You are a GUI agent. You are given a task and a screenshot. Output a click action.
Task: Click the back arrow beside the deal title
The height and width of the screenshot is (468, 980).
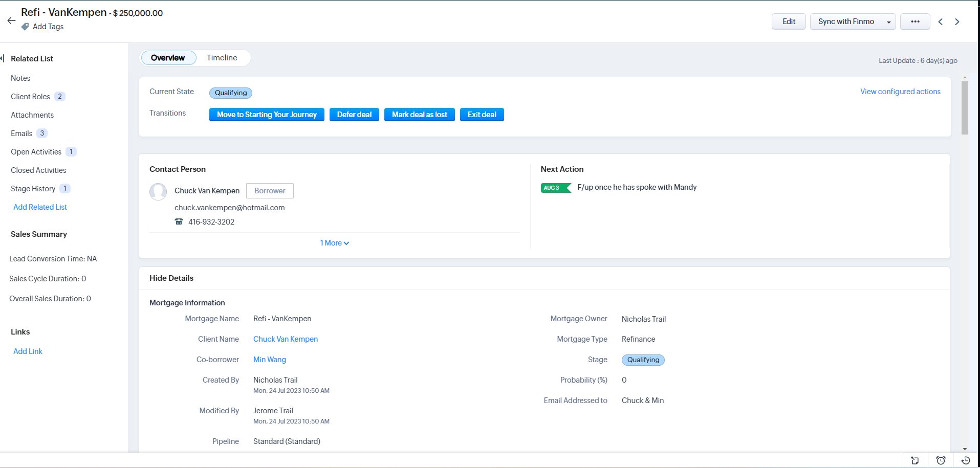[x=11, y=21]
